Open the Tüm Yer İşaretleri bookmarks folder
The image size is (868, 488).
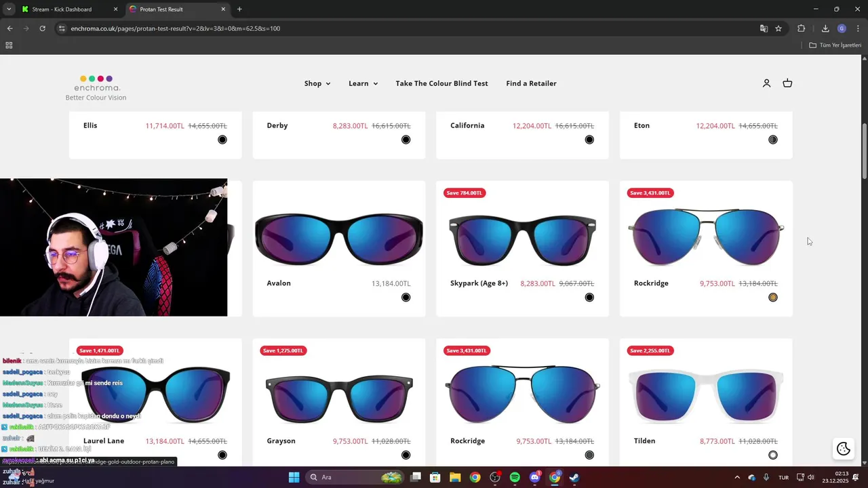835,45
